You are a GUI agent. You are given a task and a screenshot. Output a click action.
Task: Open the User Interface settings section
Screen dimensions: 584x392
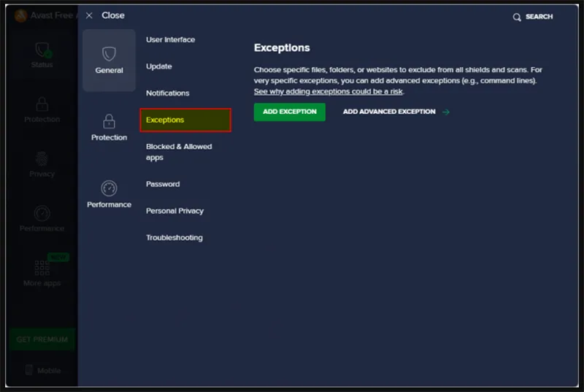click(x=170, y=39)
